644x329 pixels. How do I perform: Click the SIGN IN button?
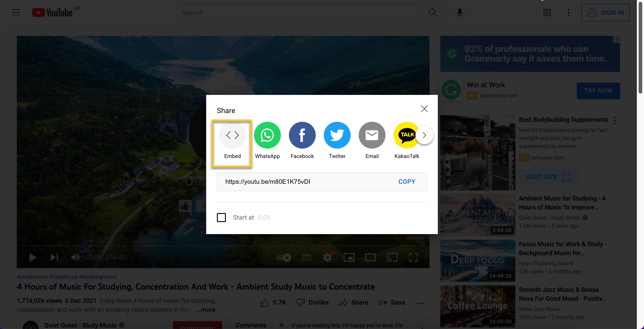tap(605, 13)
